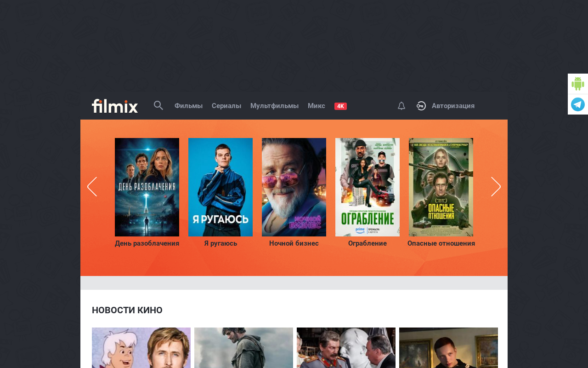
Task: Show previous carousel slides
Action: [92, 187]
